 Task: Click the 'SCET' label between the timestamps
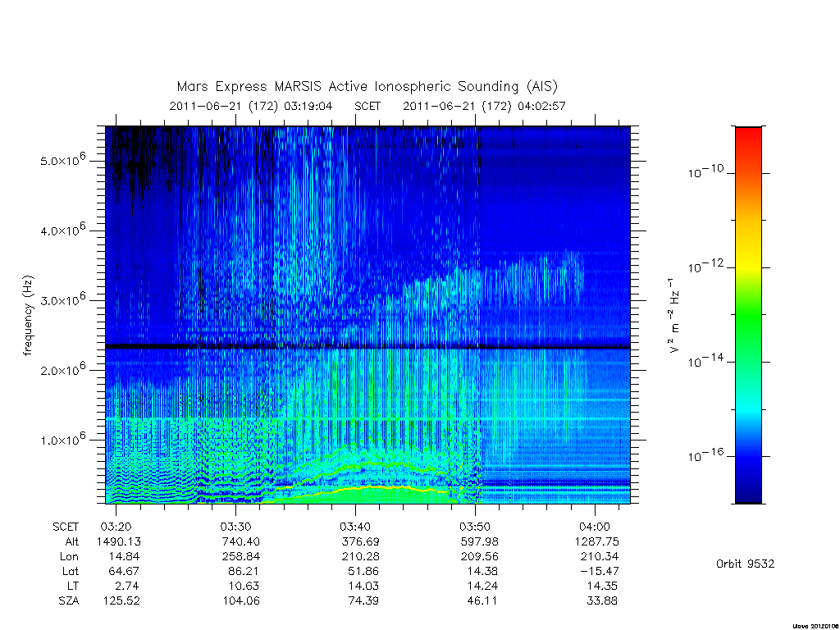click(x=367, y=106)
